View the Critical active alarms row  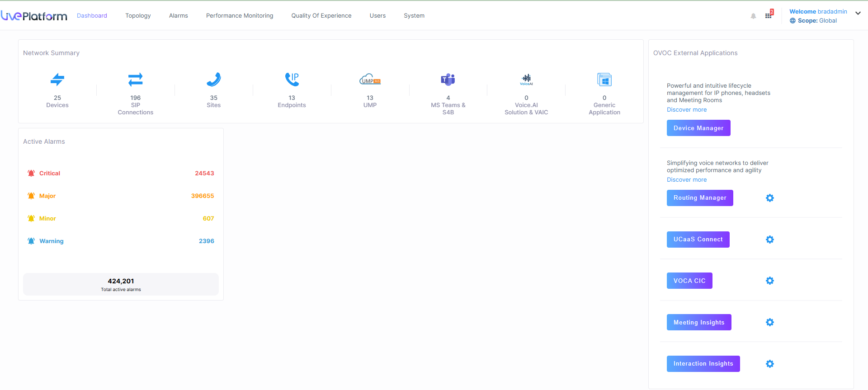(121, 173)
